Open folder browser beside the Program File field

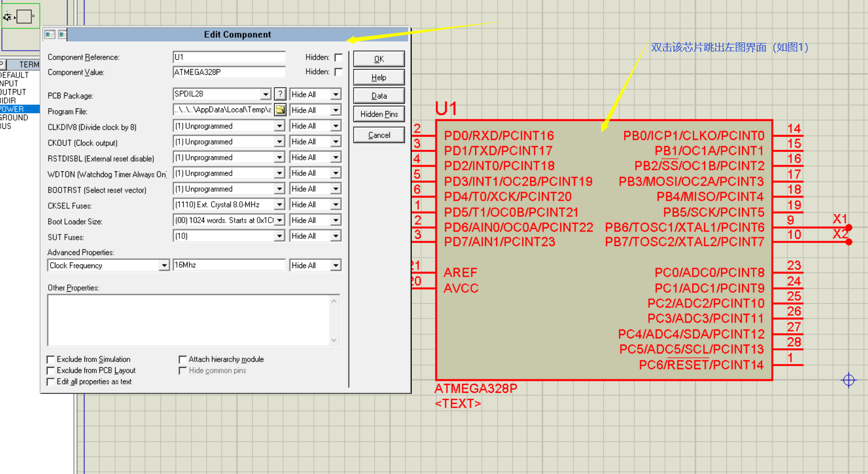coord(280,110)
